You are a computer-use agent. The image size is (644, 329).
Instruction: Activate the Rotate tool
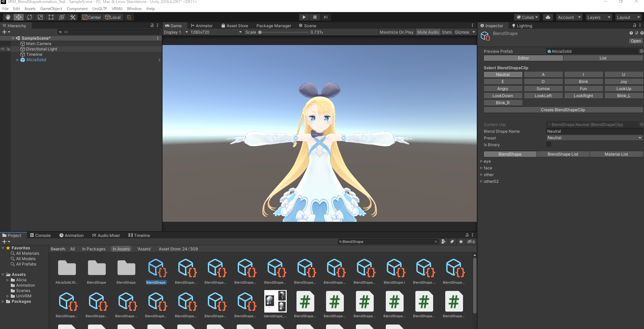30,17
